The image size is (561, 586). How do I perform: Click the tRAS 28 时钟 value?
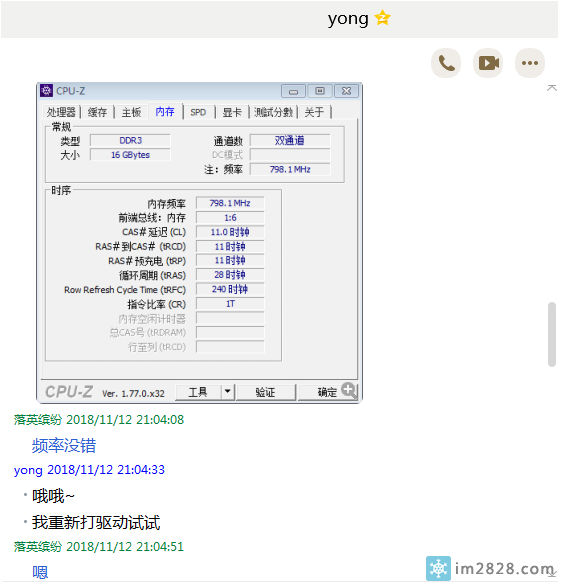coord(230,275)
